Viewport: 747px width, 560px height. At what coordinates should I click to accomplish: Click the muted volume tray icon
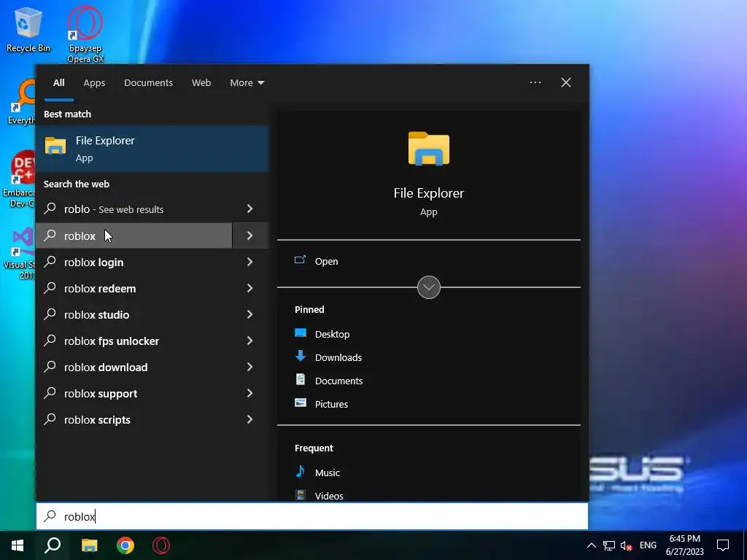point(626,545)
